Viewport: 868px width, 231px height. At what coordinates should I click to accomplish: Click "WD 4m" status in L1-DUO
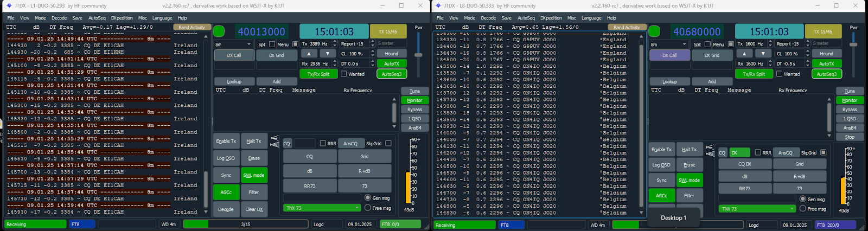[170, 224]
